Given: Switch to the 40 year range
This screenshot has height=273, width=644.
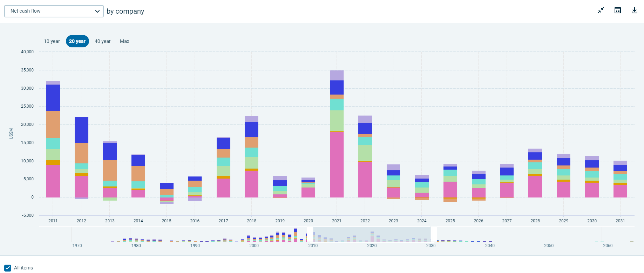Looking at the screenshot, I should 103,41.
